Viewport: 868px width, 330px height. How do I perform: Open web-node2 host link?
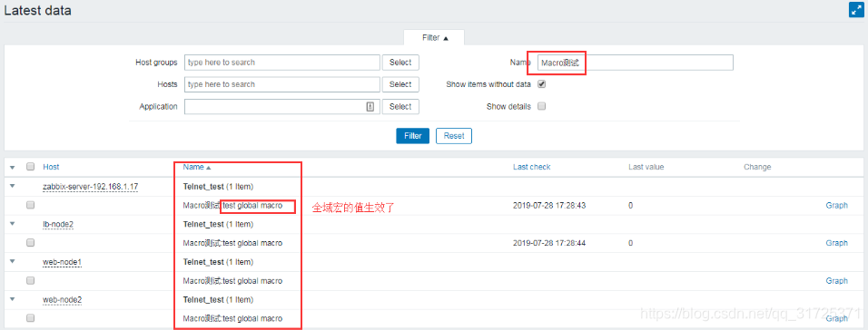tap(62, 299)
